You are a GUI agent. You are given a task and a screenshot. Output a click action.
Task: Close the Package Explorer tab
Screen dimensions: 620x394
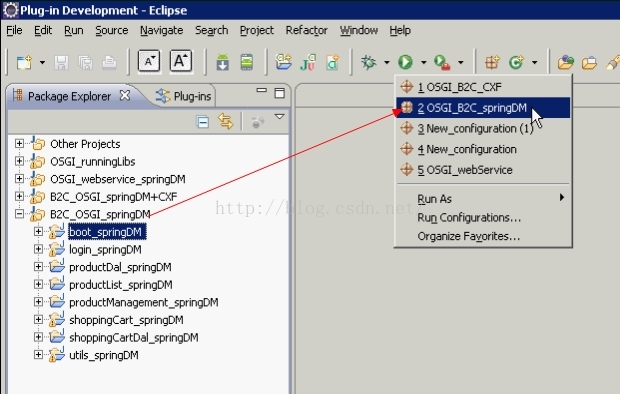tap(125, 95)
